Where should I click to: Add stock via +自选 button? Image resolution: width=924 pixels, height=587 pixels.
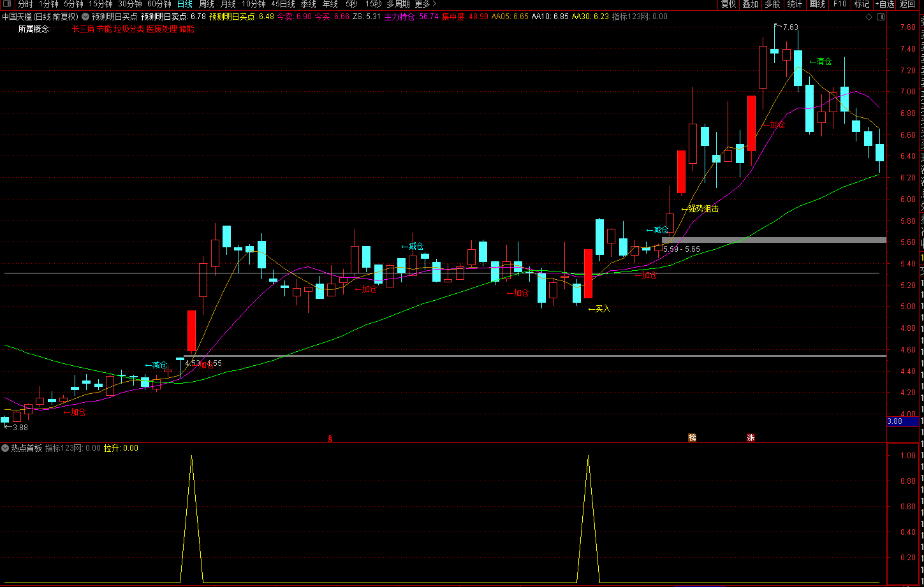click(x=884, y=4)
